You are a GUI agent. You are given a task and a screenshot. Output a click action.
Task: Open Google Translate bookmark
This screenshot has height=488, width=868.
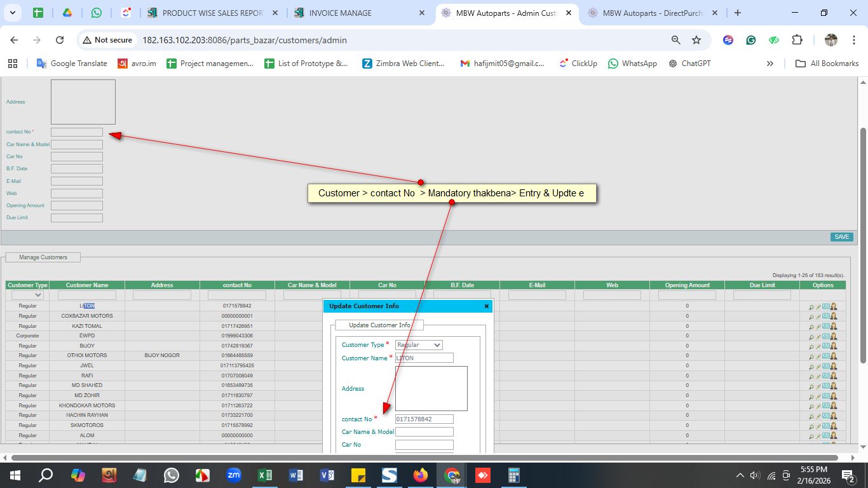point(72,64)
